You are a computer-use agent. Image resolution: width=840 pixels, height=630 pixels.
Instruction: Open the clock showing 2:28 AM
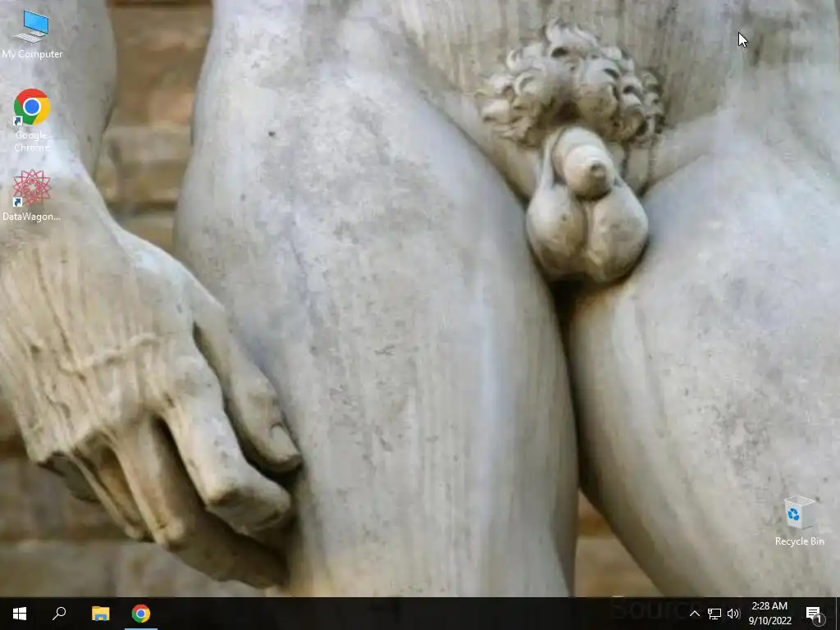pos(769,614)
